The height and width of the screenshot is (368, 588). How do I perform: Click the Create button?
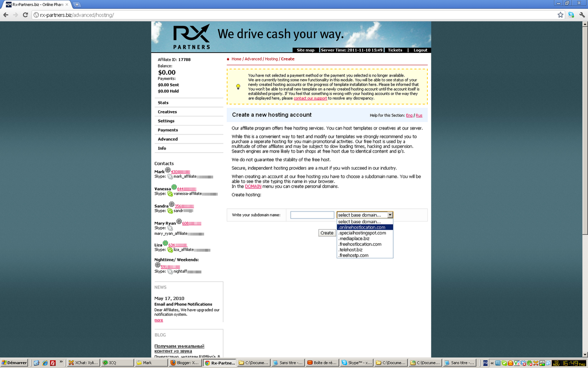point(327,233)
